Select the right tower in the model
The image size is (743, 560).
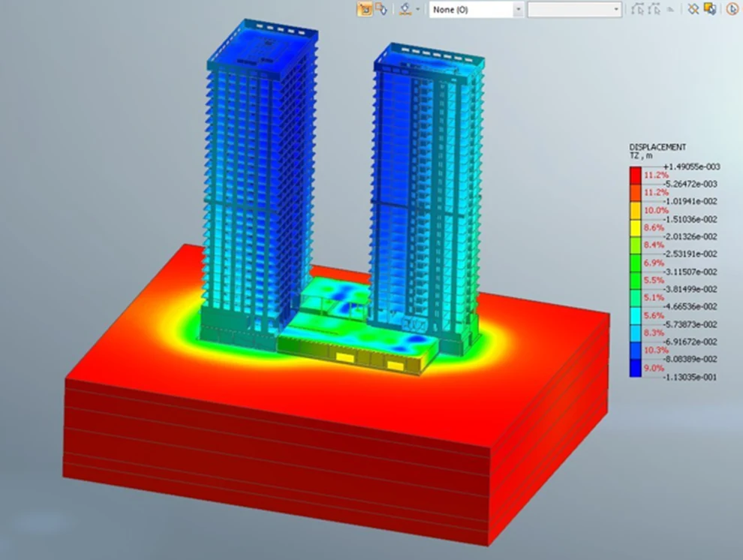426,199
